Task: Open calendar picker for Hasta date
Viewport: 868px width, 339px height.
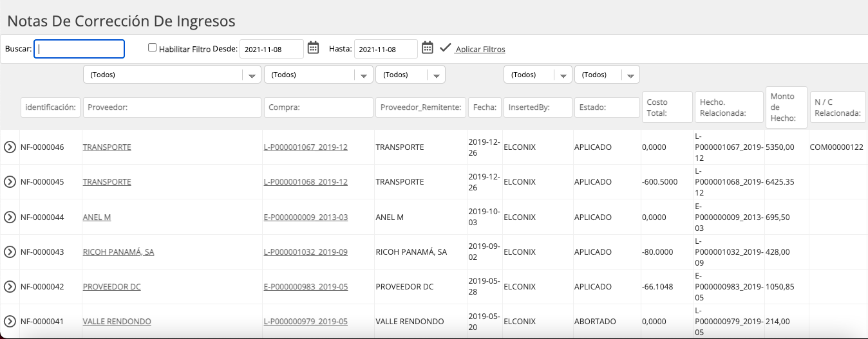Action: [x=428, y=48]
